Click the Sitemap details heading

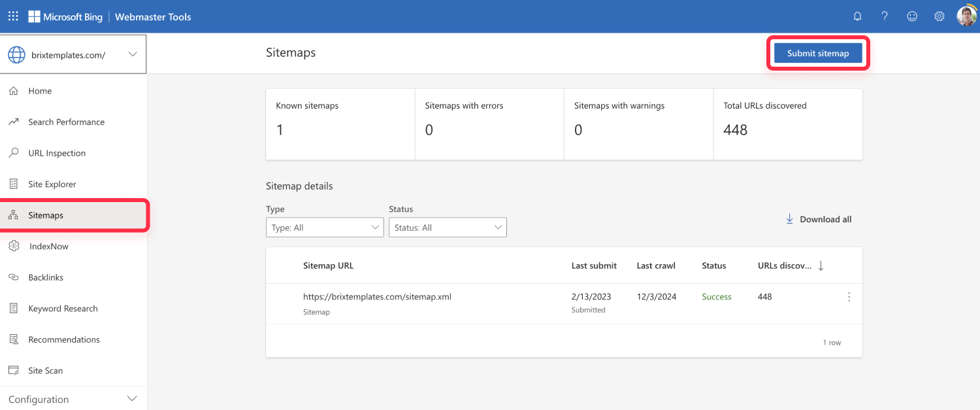299,186
